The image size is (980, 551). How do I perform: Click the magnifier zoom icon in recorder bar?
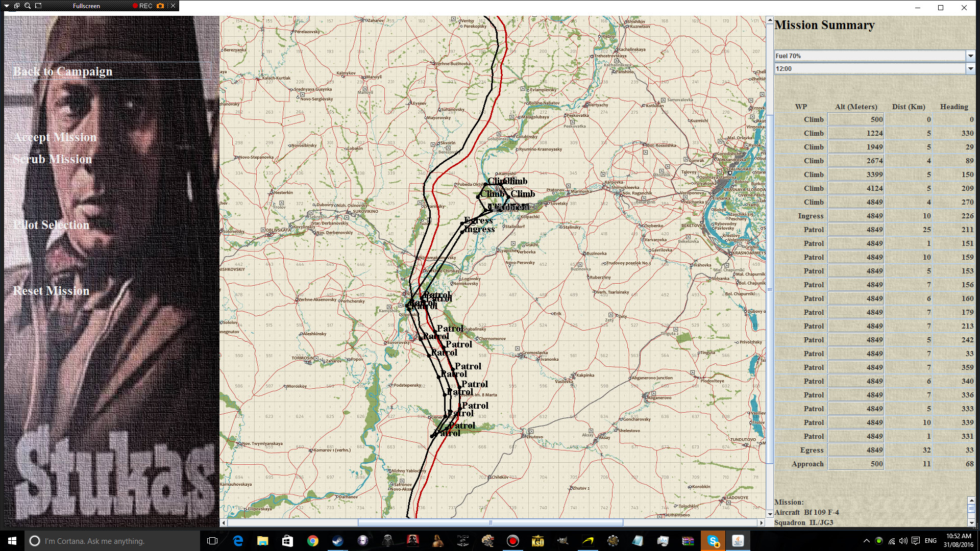tap(28, 6)
